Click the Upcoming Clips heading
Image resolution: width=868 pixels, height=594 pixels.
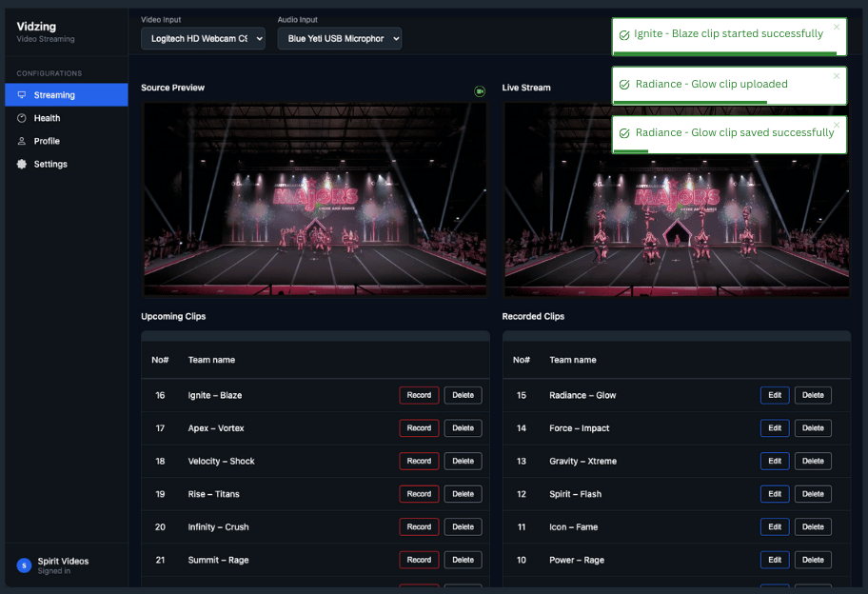click(173, 317)
